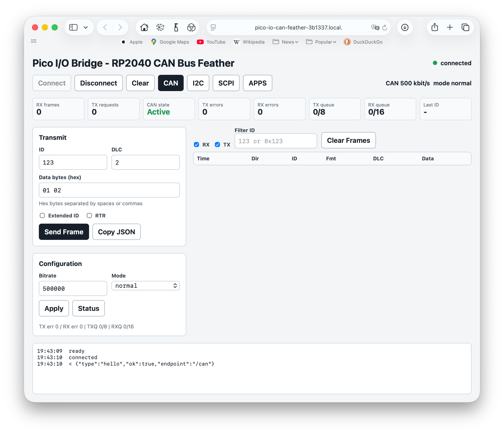Click the TX queue 0/8 value

(319, 112)
